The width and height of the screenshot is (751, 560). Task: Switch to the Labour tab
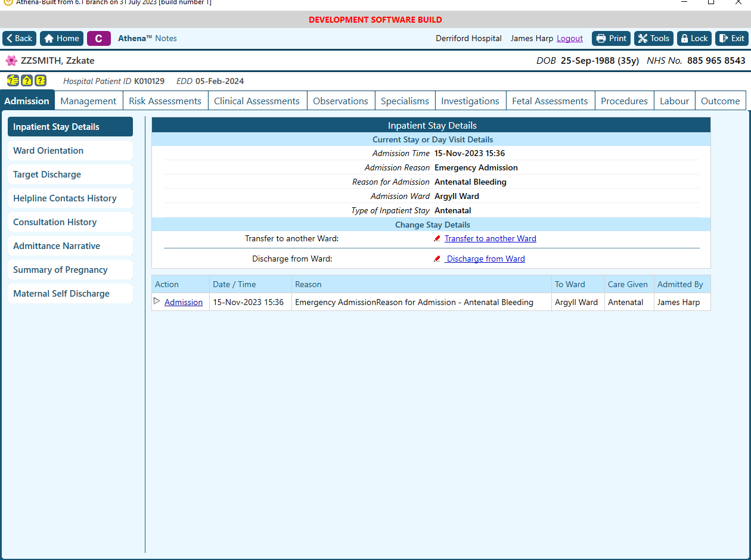coord(674,101)
